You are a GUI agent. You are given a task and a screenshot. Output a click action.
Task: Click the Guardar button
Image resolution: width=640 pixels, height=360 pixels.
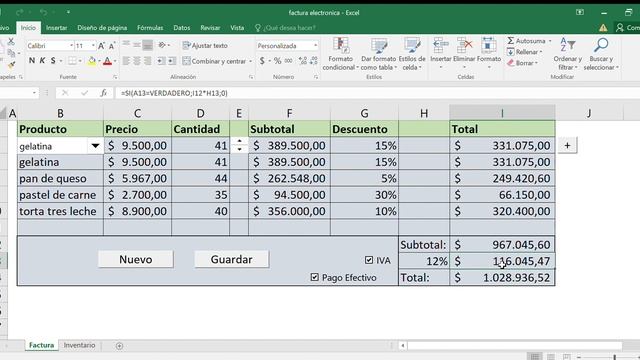[231, 259]
